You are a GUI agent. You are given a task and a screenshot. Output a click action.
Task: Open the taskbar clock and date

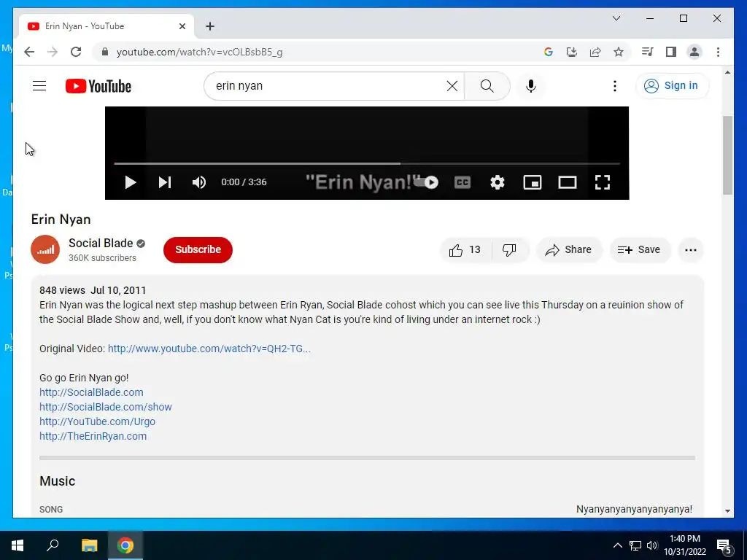pos(685,545)
